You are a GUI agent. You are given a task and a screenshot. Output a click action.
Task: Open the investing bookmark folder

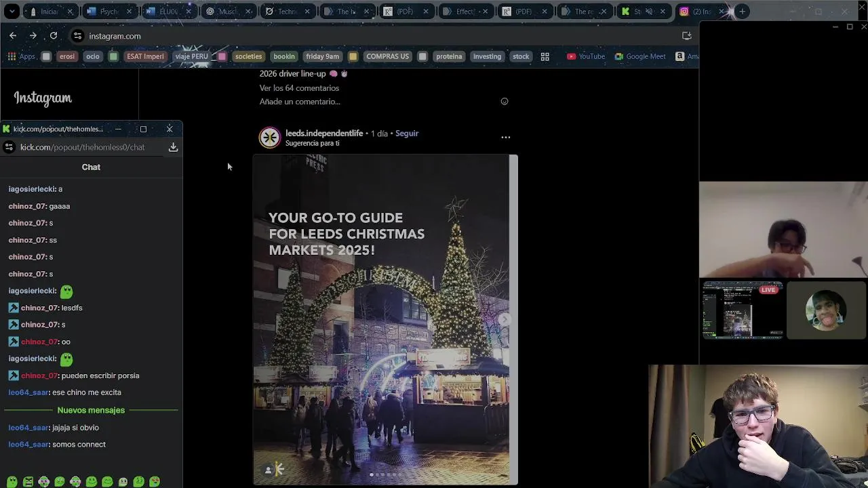(487, 56)
